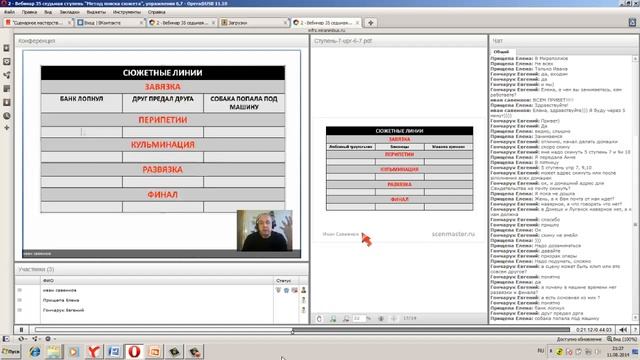This screenshot has height=360, width=640.
Task: Launch Internet Explorer from the taskbar
Action: 35,351
